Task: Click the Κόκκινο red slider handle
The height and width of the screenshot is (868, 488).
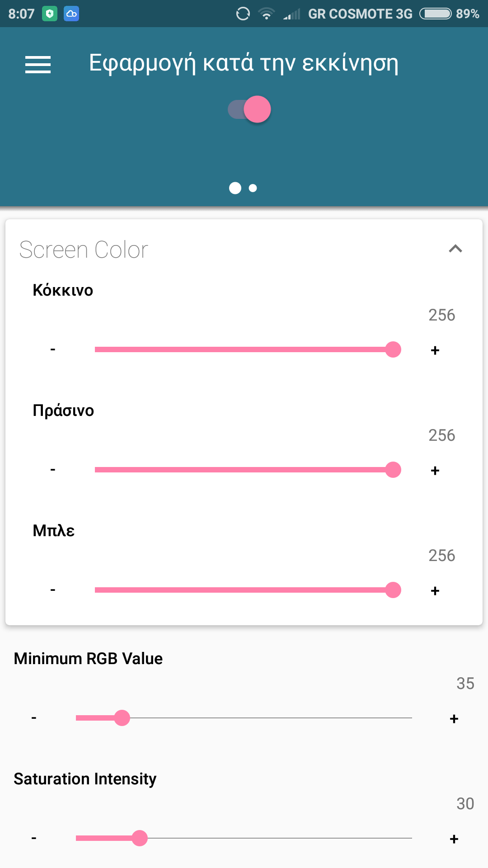Action: coord(393,349)
